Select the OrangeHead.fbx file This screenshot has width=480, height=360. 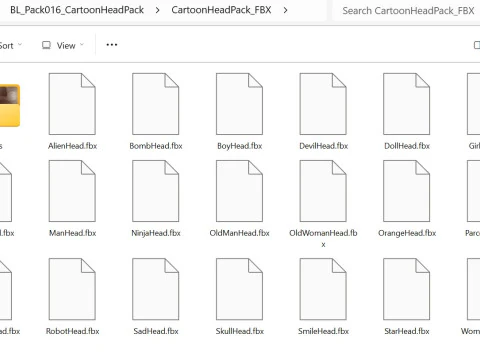click(407, 198)
